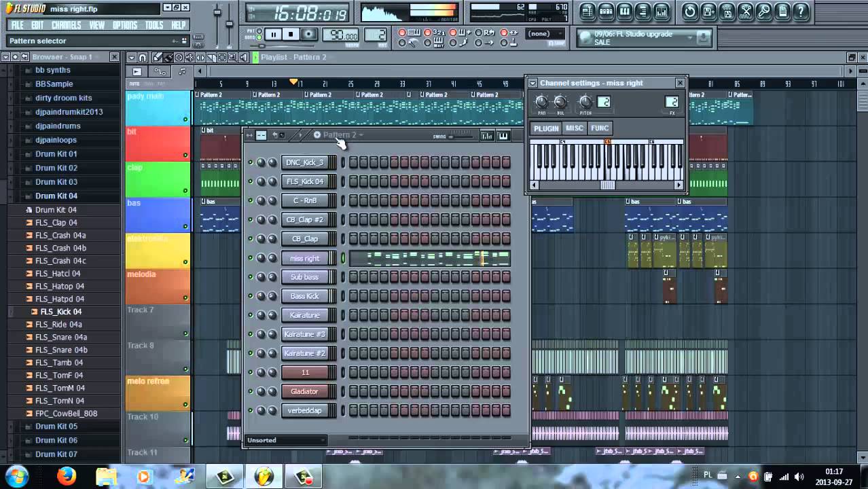Mute the DNC_Kick_3 channel
Image resolution: width=868 pixels, height=489 pixels.
250,162
